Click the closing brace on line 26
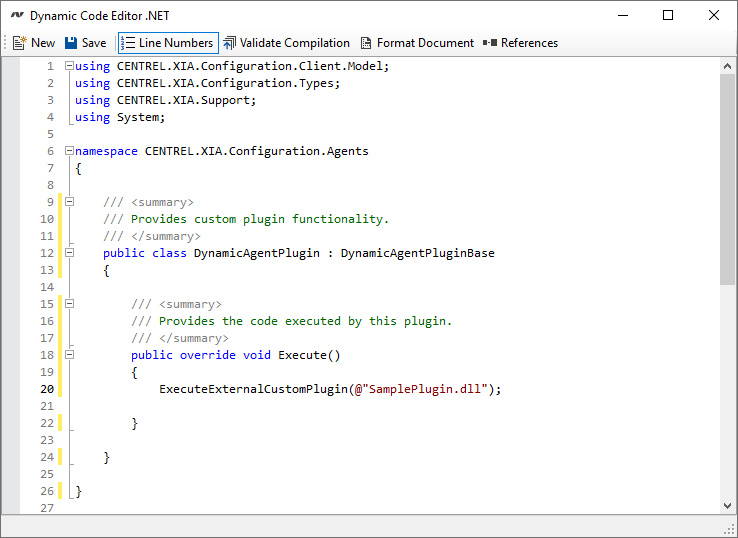738x538 pixels. (78, 491)
